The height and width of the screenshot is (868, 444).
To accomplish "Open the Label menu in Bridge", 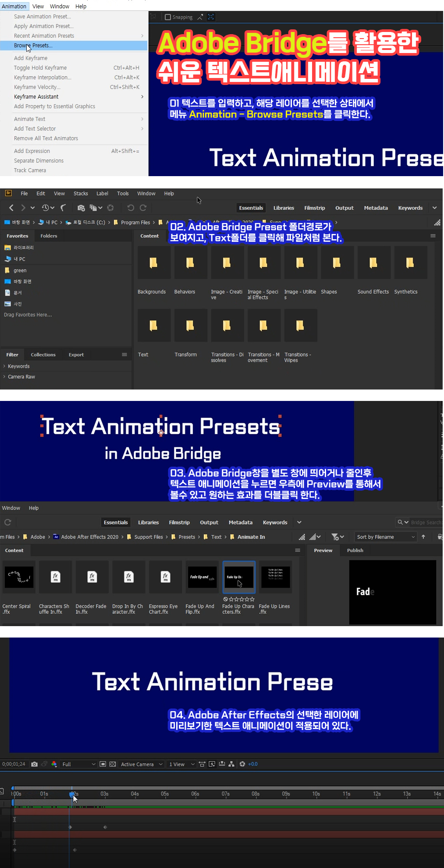I will [102, 193].
